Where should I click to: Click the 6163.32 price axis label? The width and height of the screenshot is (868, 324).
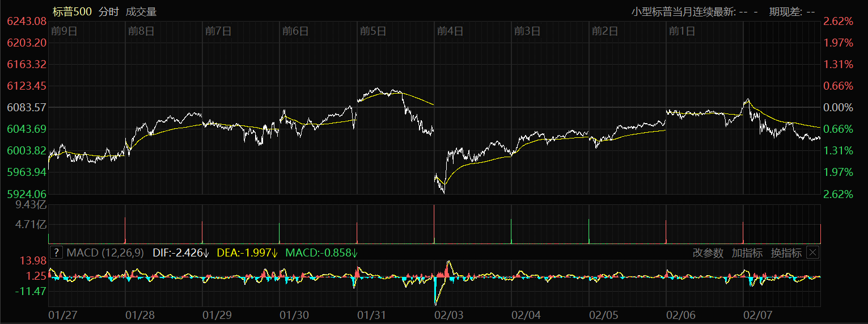click(26, 64)
